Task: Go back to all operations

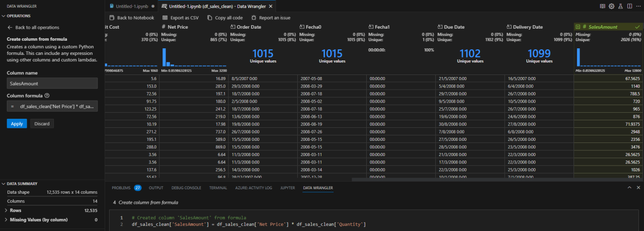Action: pyautogui.click(x=33, y=28)
